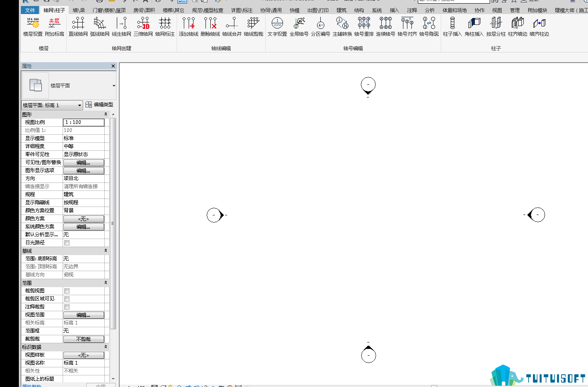Open the 楼层平面: 标高 1 view dropdown
The height and width of the screenshot is (387, 588).
click(52, 105)
